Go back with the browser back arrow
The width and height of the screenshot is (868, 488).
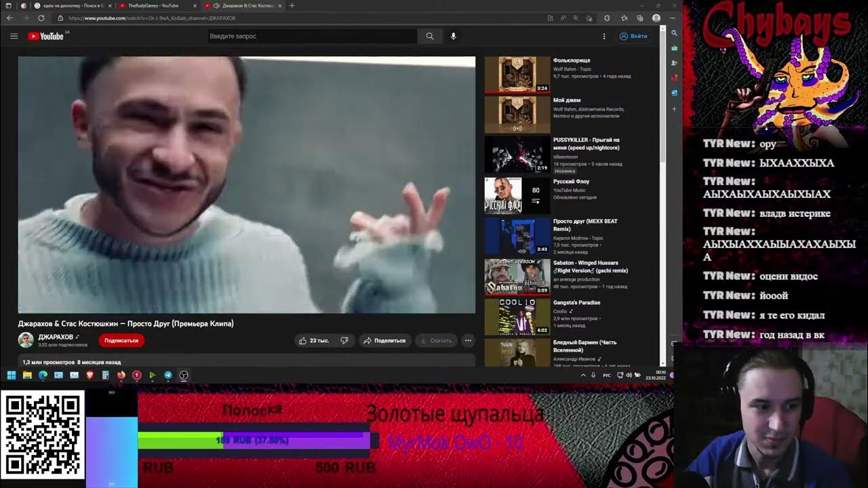[x=10, y=18]
